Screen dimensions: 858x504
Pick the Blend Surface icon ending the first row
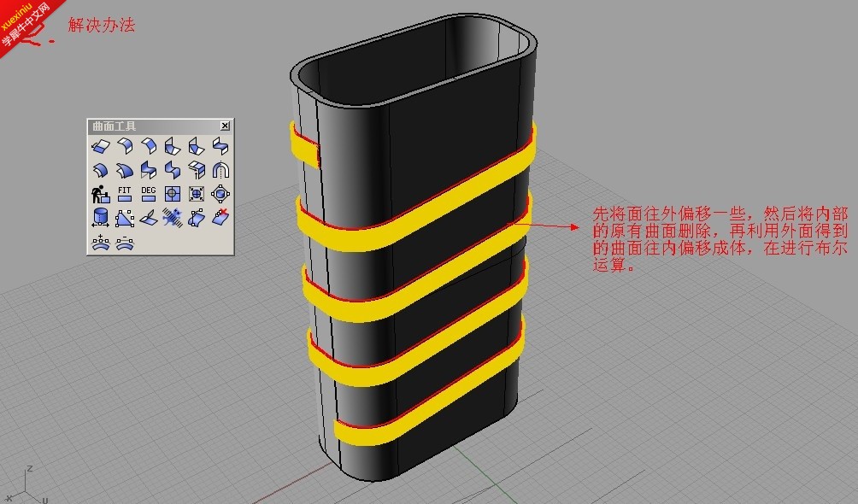coord(220,146)
